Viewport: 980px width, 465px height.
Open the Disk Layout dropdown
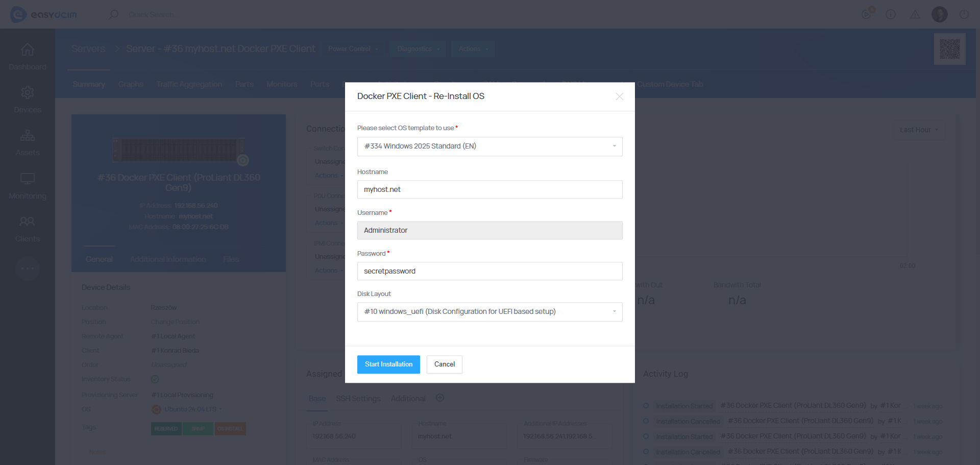pyautogui.click(x=490, y=312)
